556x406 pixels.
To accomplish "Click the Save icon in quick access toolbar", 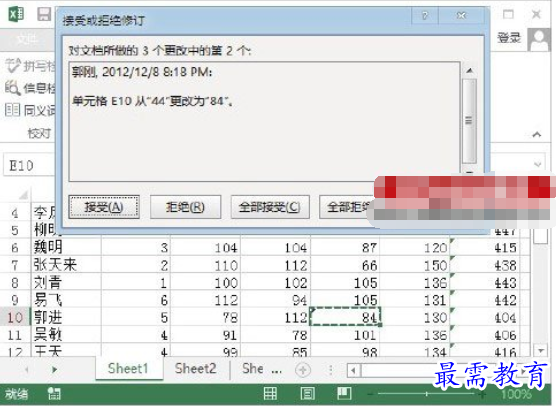I will [x=44, y=14].
